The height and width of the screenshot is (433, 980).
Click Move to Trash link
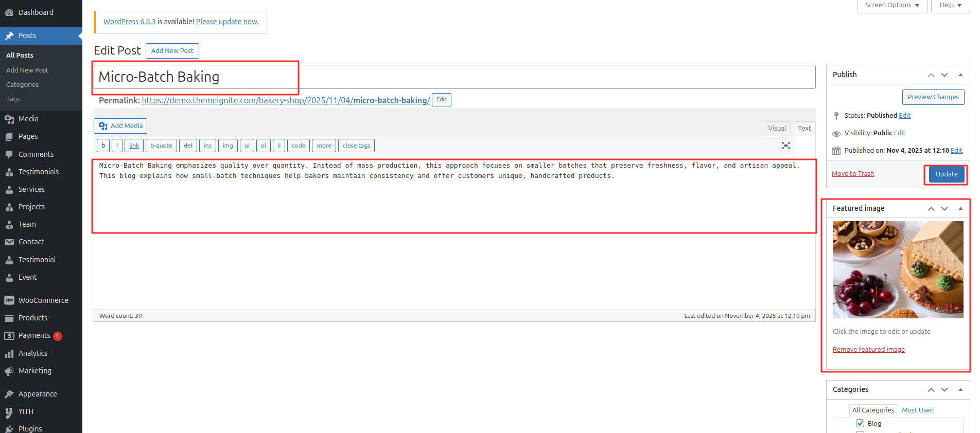(853, 174)
